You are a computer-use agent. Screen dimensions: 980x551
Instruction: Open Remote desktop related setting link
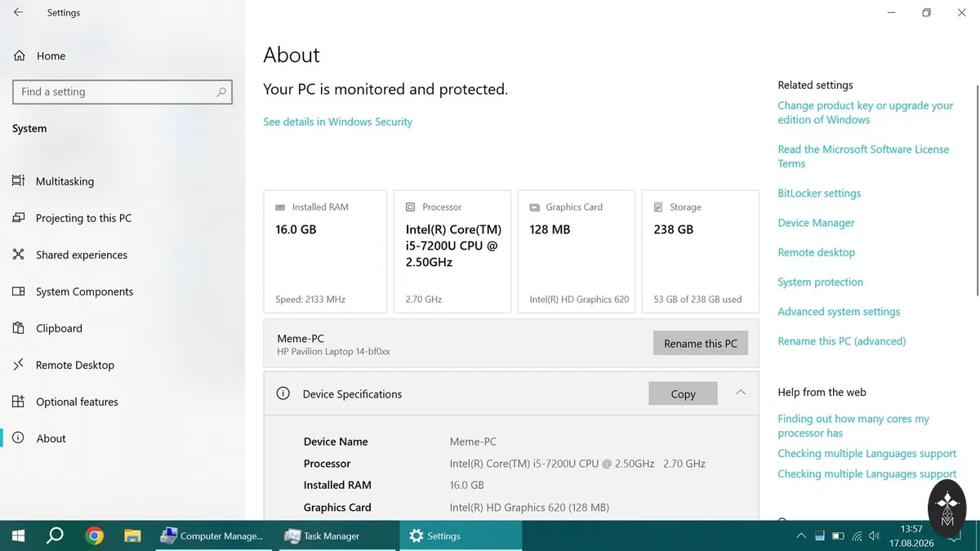816,252
